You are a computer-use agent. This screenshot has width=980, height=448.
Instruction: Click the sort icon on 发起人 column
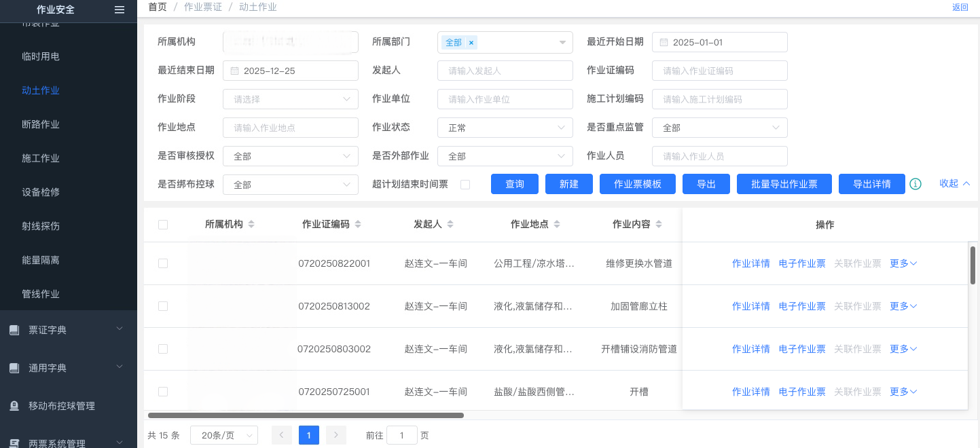[450, 225]
